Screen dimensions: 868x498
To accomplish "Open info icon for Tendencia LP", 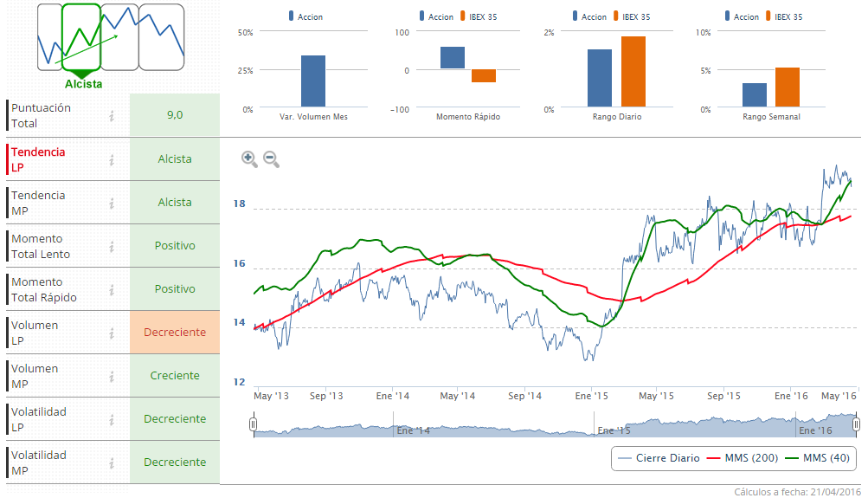I will click(x=112, y=159).
